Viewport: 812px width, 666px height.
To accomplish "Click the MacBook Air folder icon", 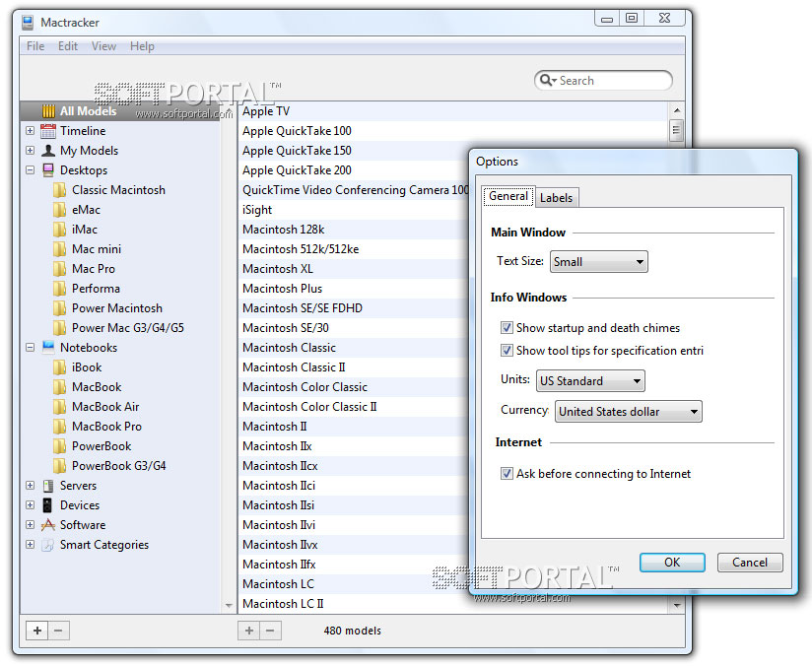I will (59, 407).
